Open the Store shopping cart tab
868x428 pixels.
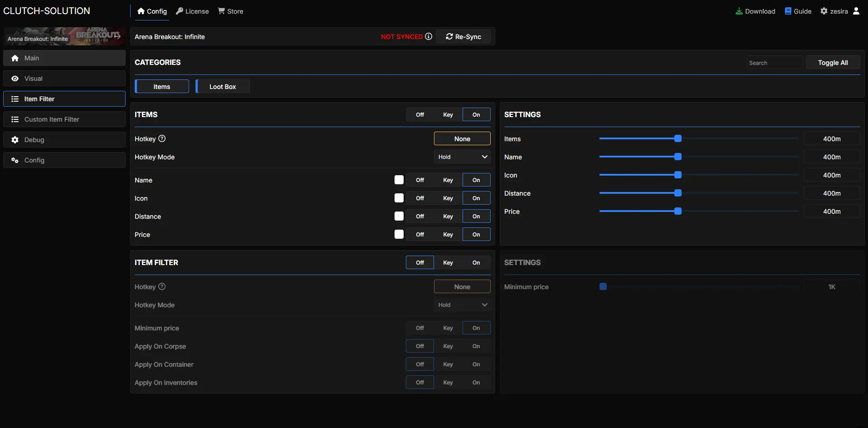(230, 11)
